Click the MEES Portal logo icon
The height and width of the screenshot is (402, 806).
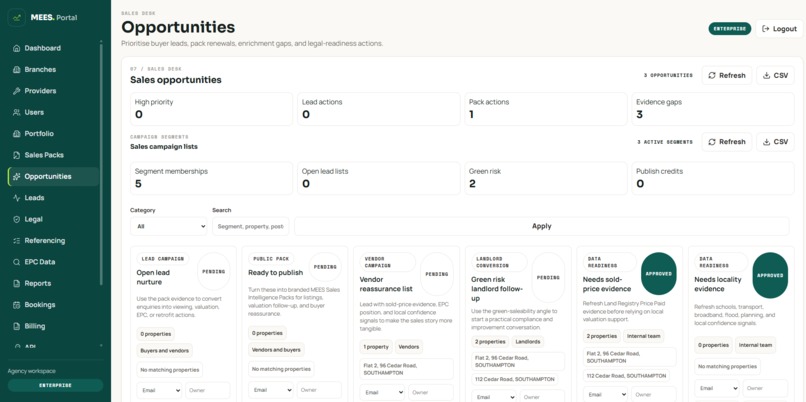[x=17, y=17]
